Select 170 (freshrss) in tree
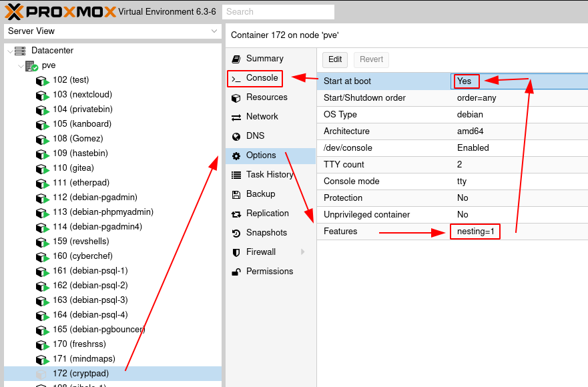588x387 pixels. click(113, 344)
